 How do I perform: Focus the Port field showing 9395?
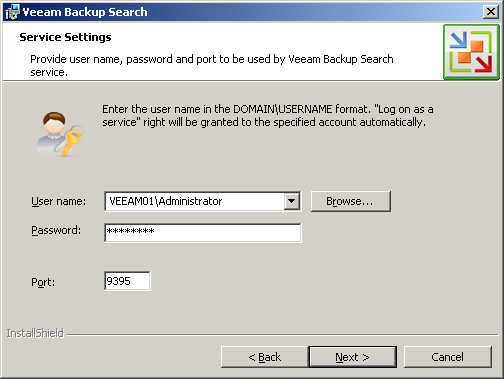tap(127, 281)
